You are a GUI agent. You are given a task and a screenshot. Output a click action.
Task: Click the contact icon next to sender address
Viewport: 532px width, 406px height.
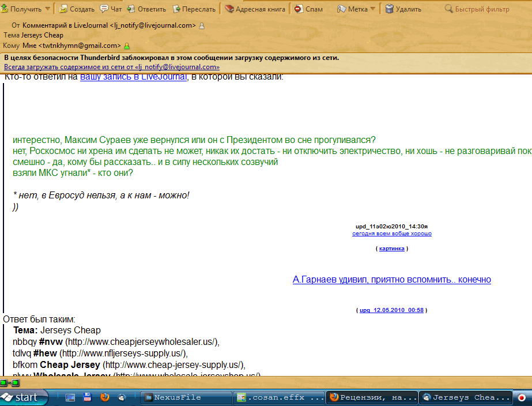[201, 26]
